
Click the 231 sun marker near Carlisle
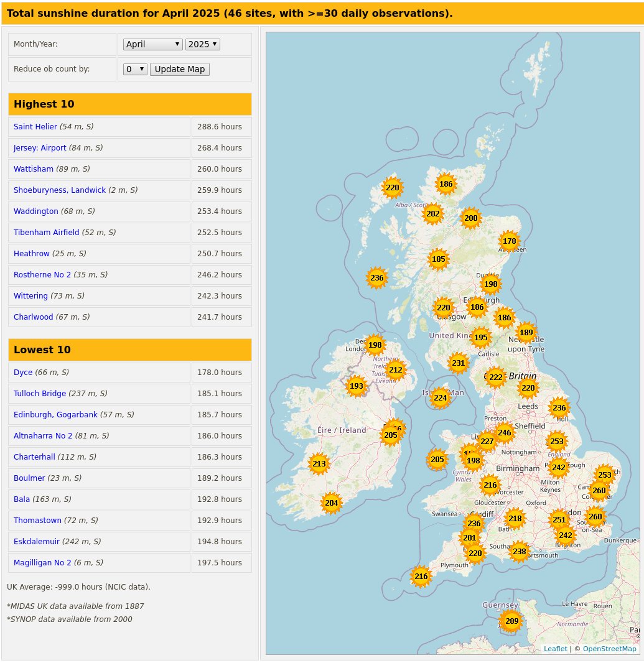click(458, 363)
